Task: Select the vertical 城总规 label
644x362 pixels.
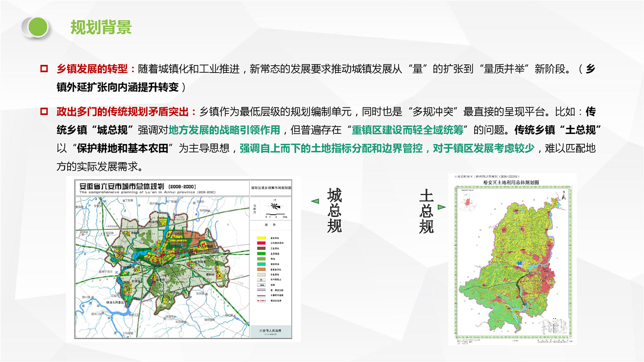Action: tap(334, 210)
